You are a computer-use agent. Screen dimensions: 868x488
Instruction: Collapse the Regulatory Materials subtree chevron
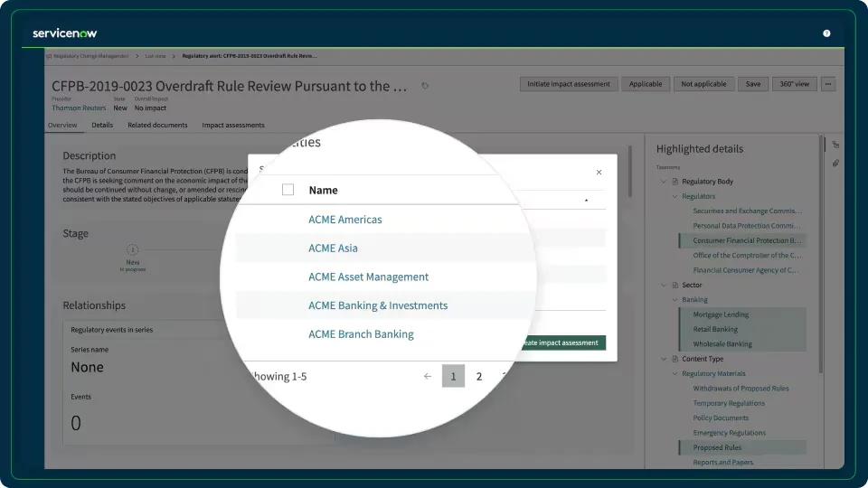[x=675, y=374]
